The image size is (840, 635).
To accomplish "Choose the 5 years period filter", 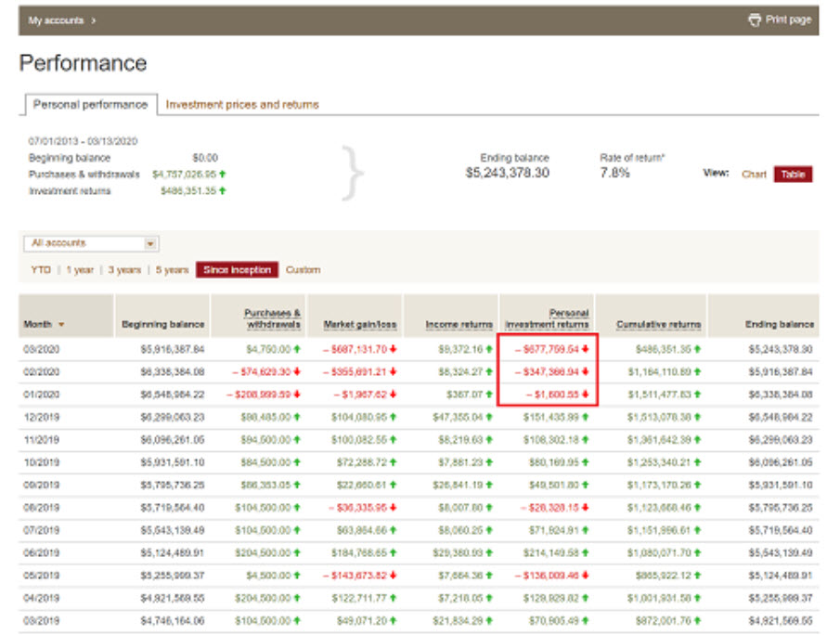I will [171, 270].
